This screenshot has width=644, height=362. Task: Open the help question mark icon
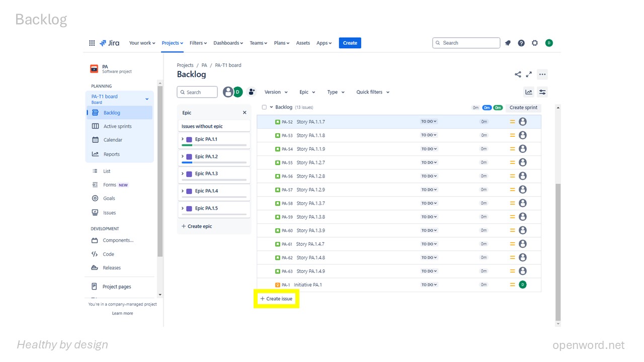point(521,43)
